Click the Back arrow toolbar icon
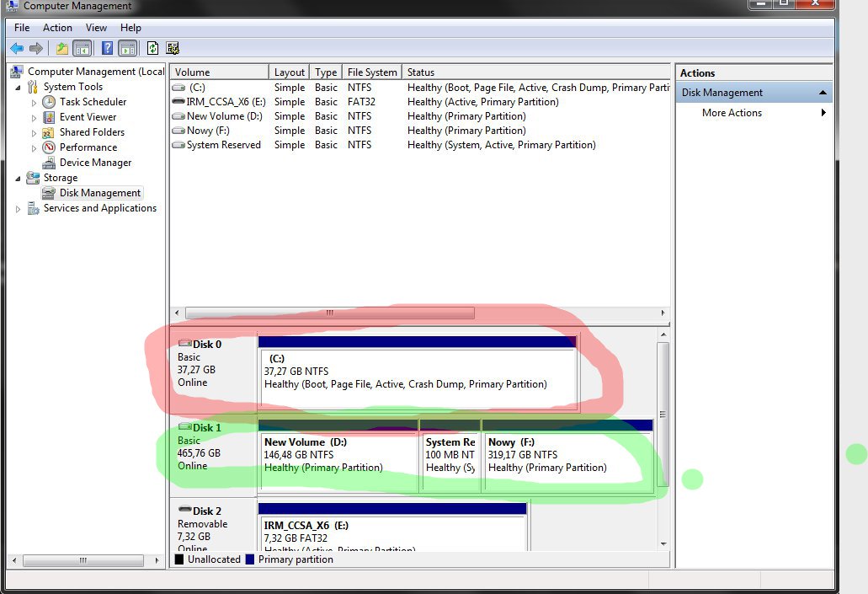 17,49
